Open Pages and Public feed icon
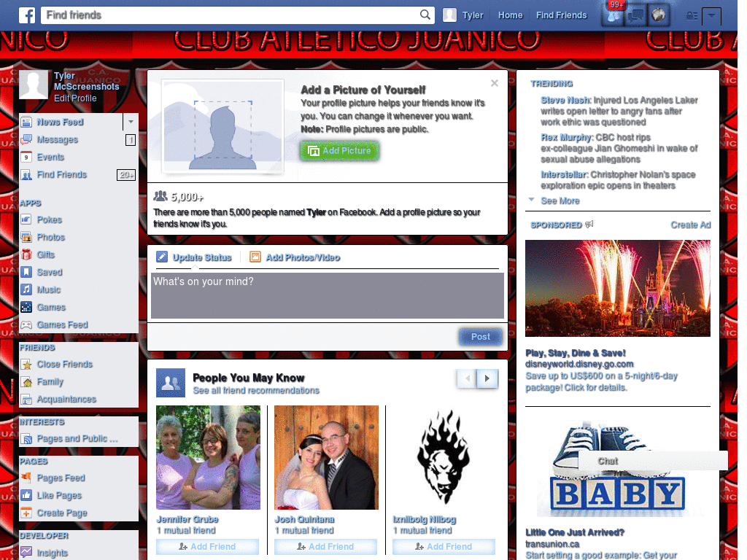The height and width of the screenshot is (560, 747). click(x=27, y=438)
